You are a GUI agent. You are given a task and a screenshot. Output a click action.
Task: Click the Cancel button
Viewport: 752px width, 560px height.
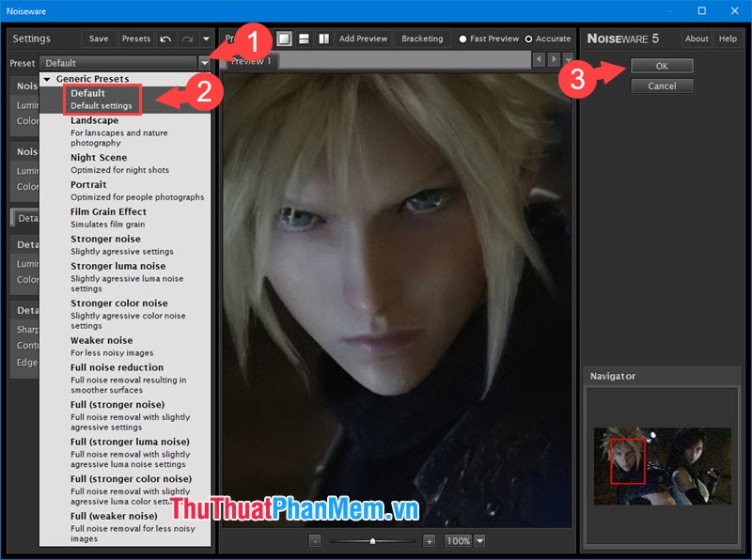661,86
